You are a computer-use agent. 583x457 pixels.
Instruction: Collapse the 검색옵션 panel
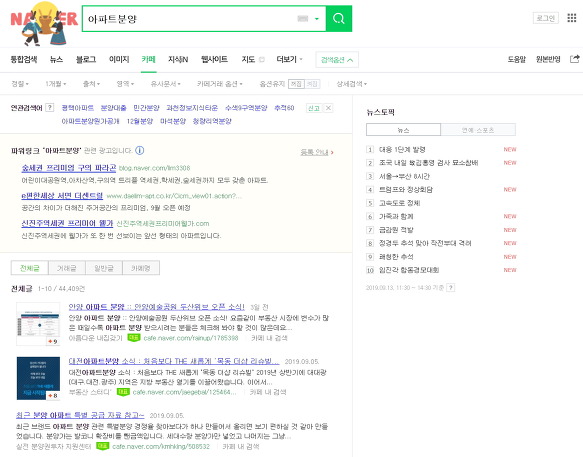tap(337, 59)
